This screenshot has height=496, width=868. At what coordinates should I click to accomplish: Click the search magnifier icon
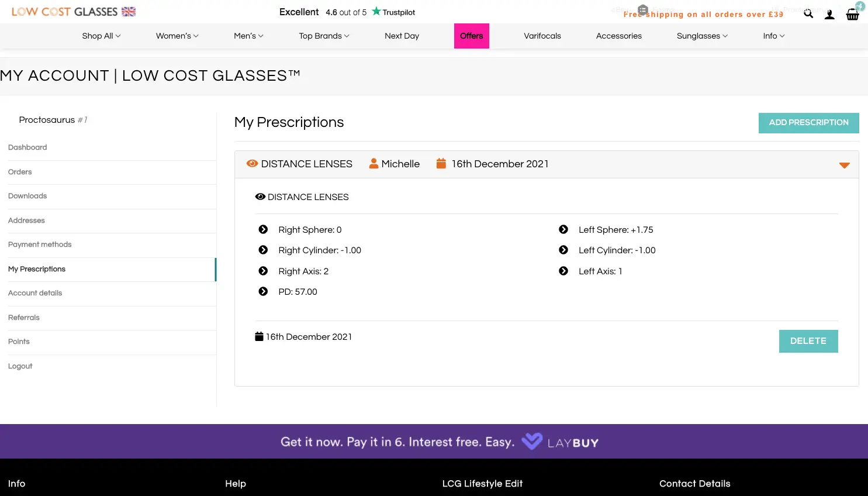pyautogui.click(x=808, y=14)
